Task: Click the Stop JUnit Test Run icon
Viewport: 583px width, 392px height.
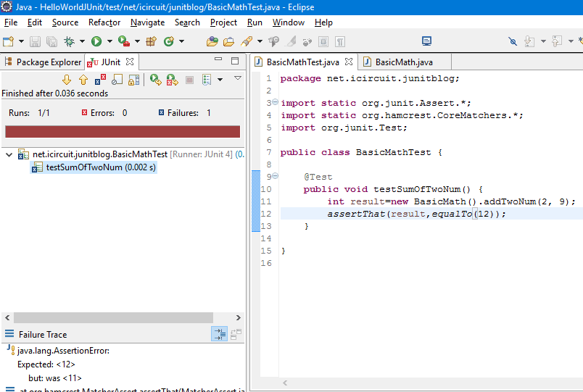Action: click(x=190, y=80)
